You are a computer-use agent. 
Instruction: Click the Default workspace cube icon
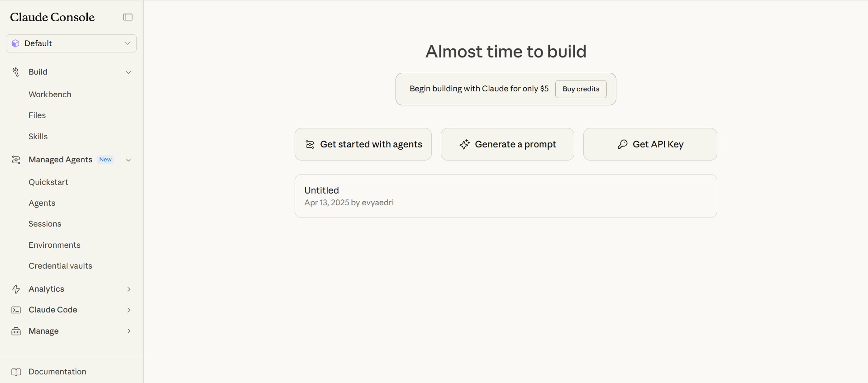pyautogui.click(x=15, y=43)
